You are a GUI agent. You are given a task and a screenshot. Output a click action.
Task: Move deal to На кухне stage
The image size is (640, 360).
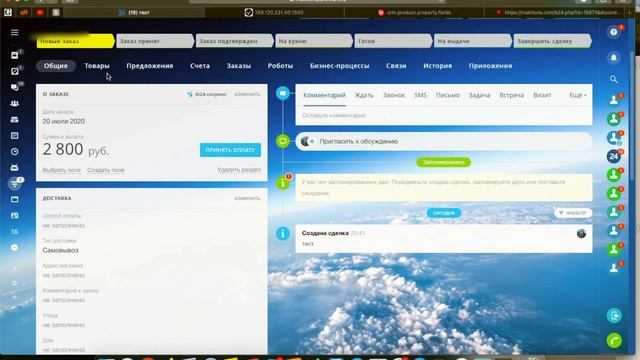click(x=313, y=41)
